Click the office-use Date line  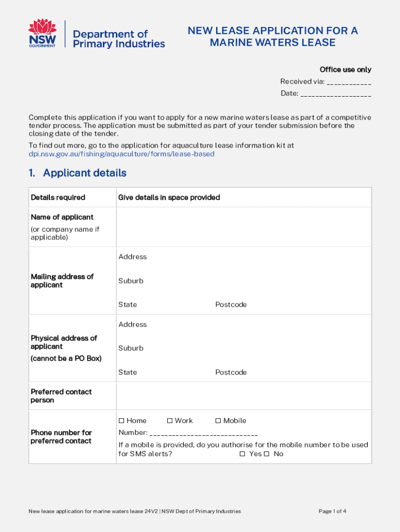click(336, 94)
